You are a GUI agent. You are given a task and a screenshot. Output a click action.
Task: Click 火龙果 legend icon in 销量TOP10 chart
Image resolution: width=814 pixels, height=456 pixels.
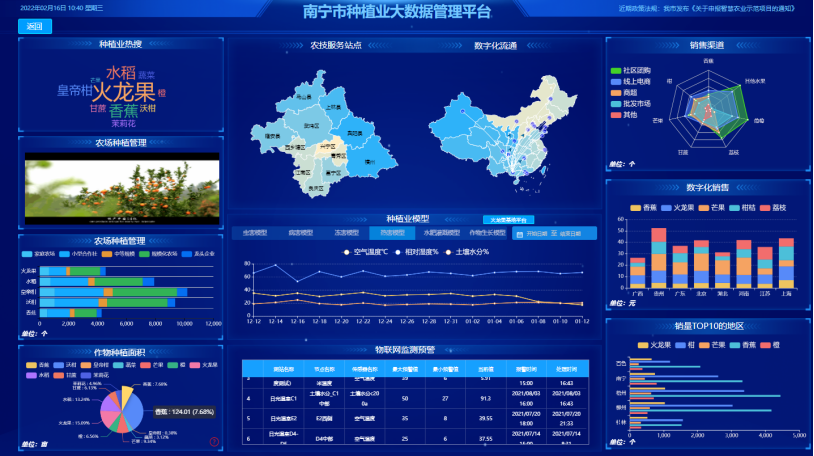tap(641, 345)
